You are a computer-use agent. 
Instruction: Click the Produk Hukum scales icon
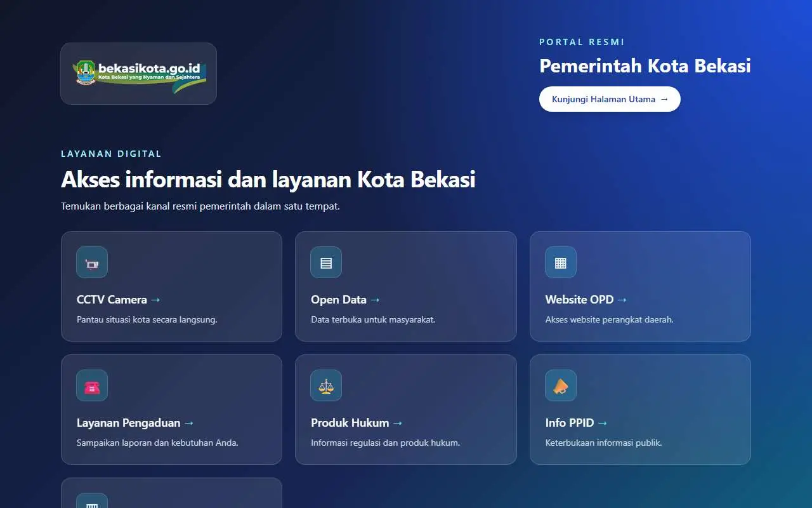(x=326, y=385)
